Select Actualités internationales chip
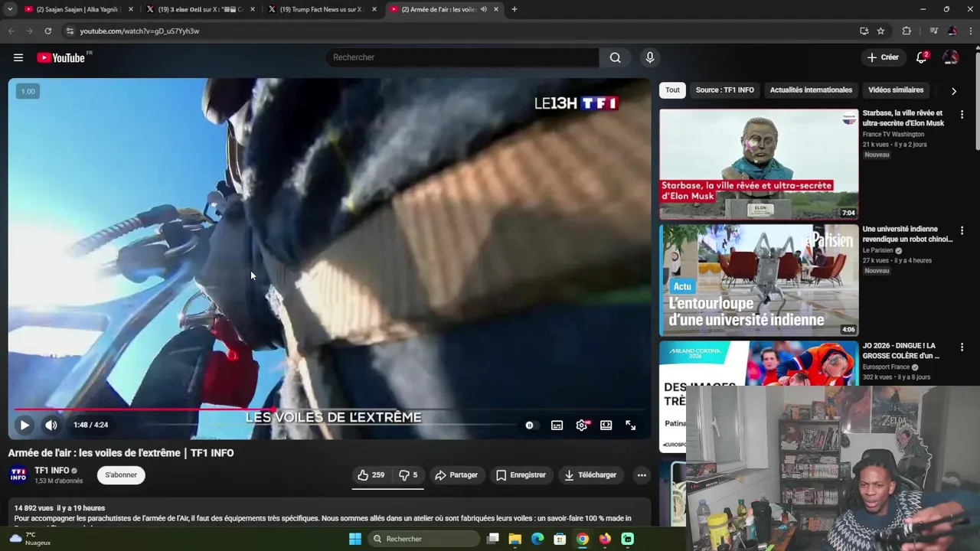The image size is (980, 551). (x=811, y=90)
